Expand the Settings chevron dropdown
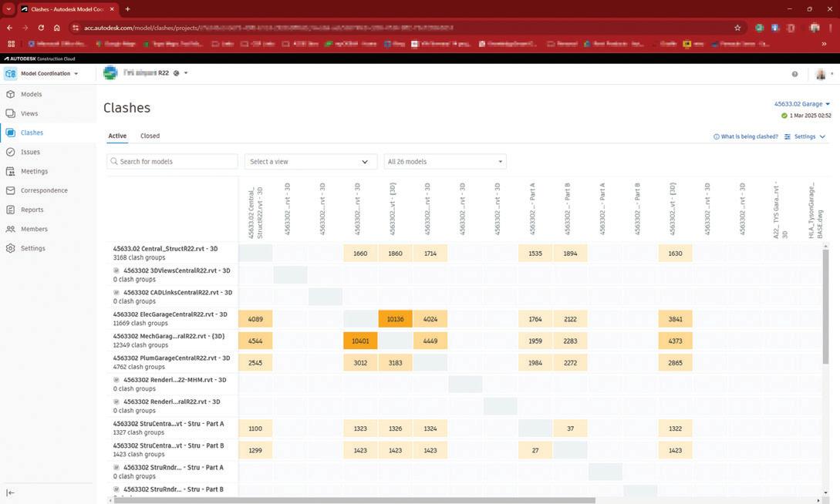This screenshot has height=504, width=840. [822, 137]
